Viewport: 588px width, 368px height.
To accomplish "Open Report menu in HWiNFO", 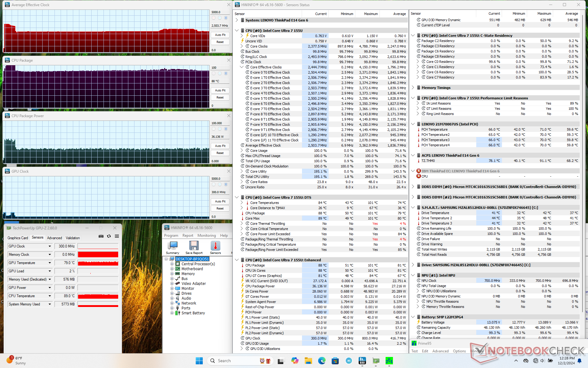I will pyautogui.click(x=188, y=236).
